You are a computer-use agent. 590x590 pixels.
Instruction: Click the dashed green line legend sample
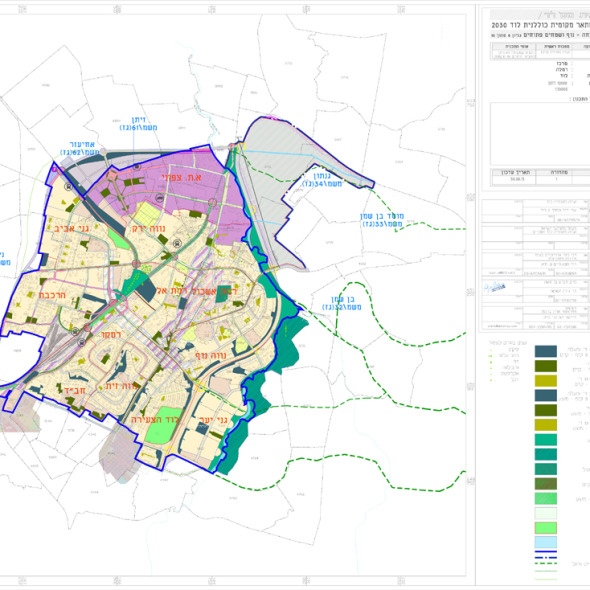coord(546,564)
